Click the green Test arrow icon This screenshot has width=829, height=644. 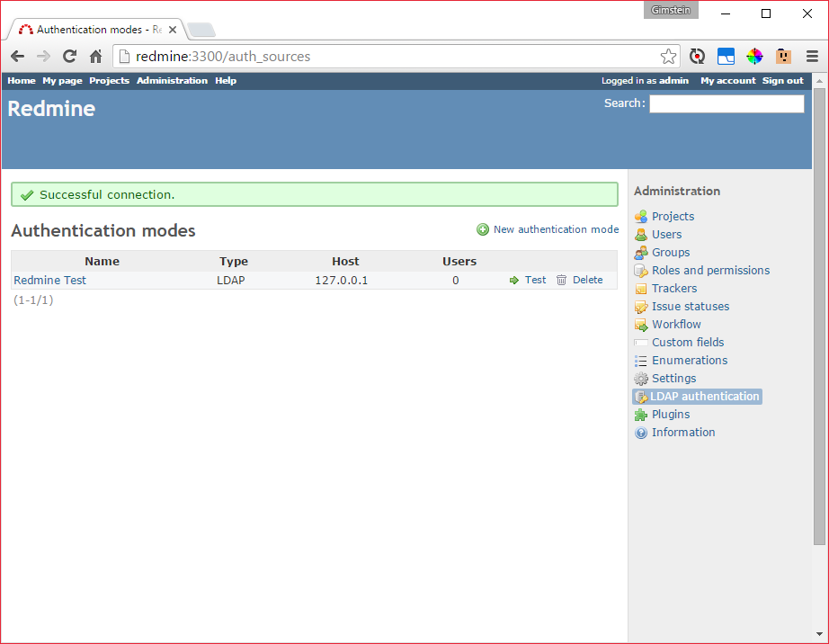514,281
